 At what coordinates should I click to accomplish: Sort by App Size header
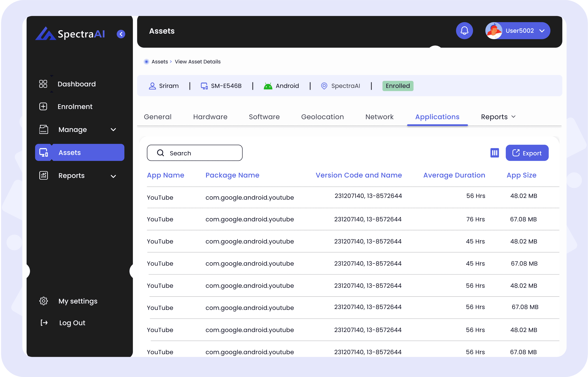(521, 175)
